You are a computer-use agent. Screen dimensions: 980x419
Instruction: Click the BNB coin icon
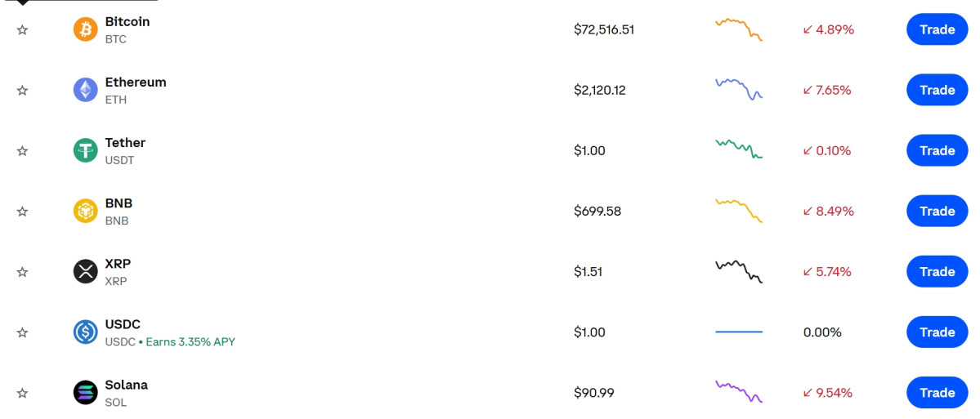click(x=86, y=212)
